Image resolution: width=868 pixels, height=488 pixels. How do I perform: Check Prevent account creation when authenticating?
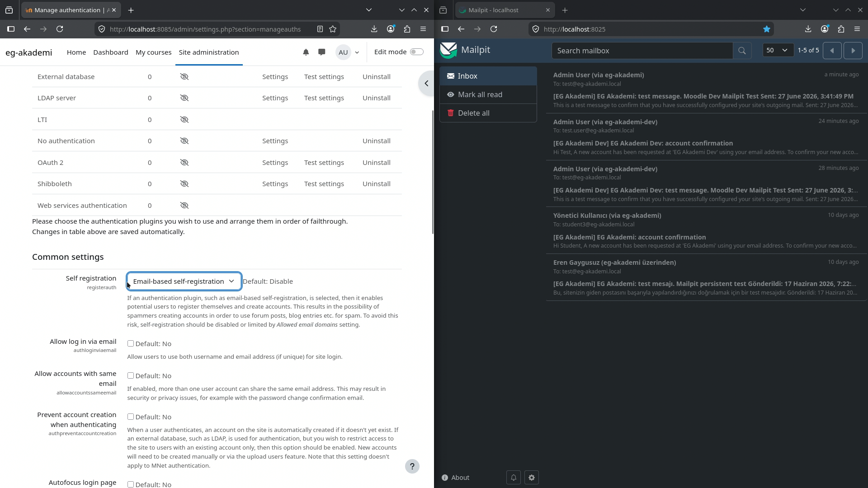pyautogui.click(x=131, y=417)
